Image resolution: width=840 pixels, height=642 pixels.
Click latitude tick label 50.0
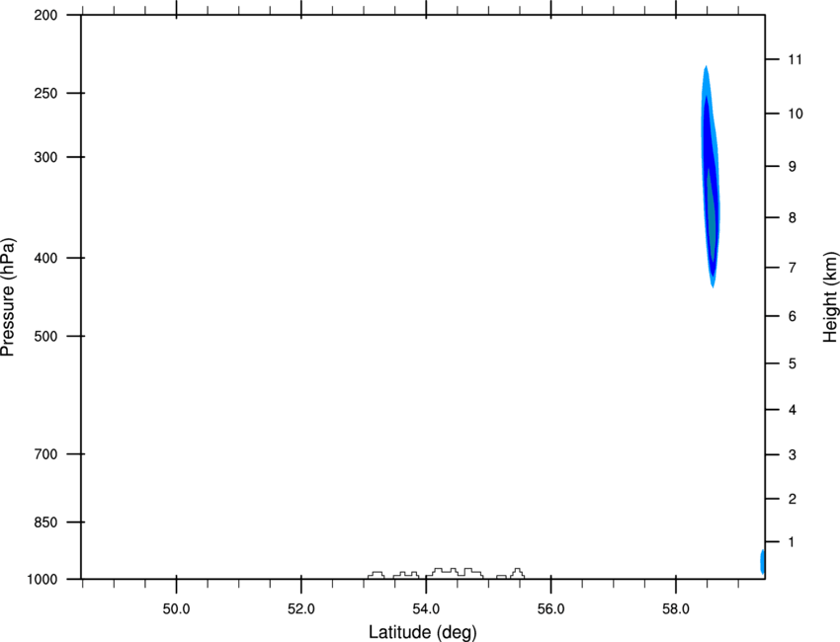click(176, 608)
